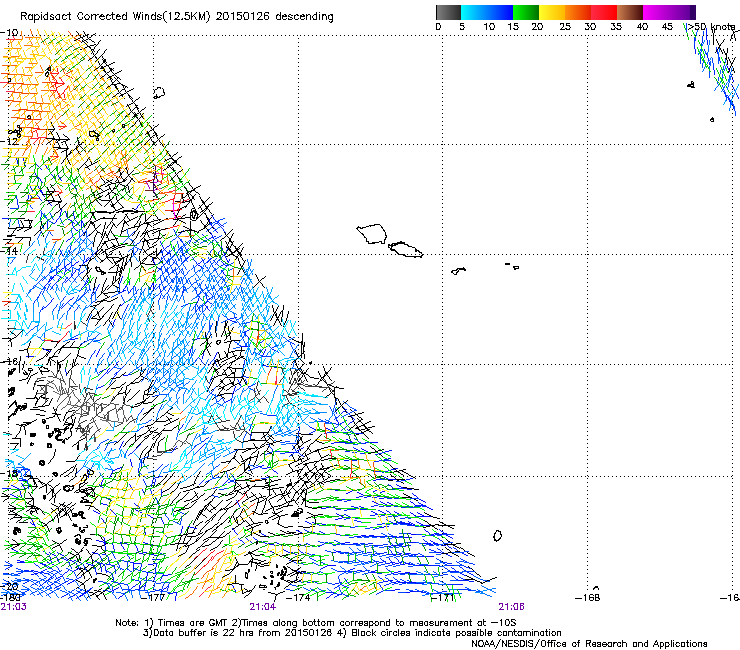Click the large Savai'i island outline
The height and width of the screenshot is (650, 740).
click(372, 234)
